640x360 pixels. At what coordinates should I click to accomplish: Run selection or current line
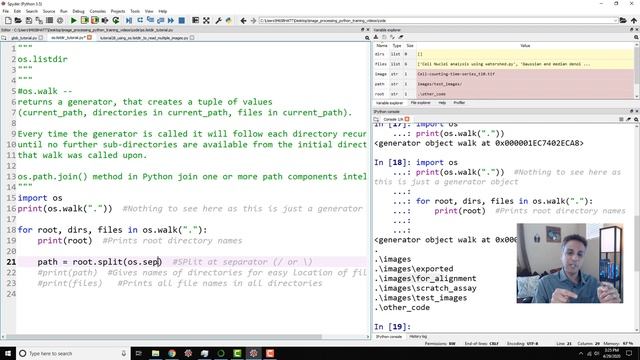(x=105, y=20)
